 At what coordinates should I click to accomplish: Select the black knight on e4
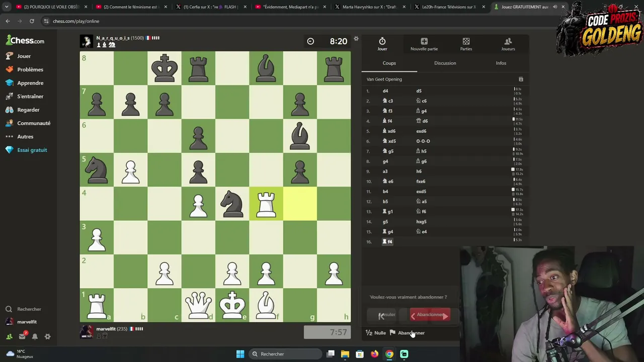(232, 204)
